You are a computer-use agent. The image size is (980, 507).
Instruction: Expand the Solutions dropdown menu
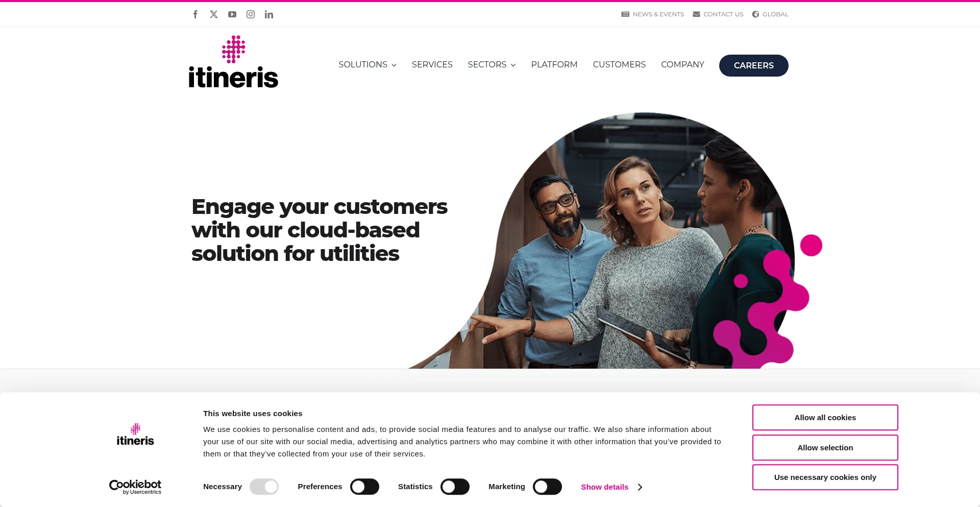tap(367, 65)
